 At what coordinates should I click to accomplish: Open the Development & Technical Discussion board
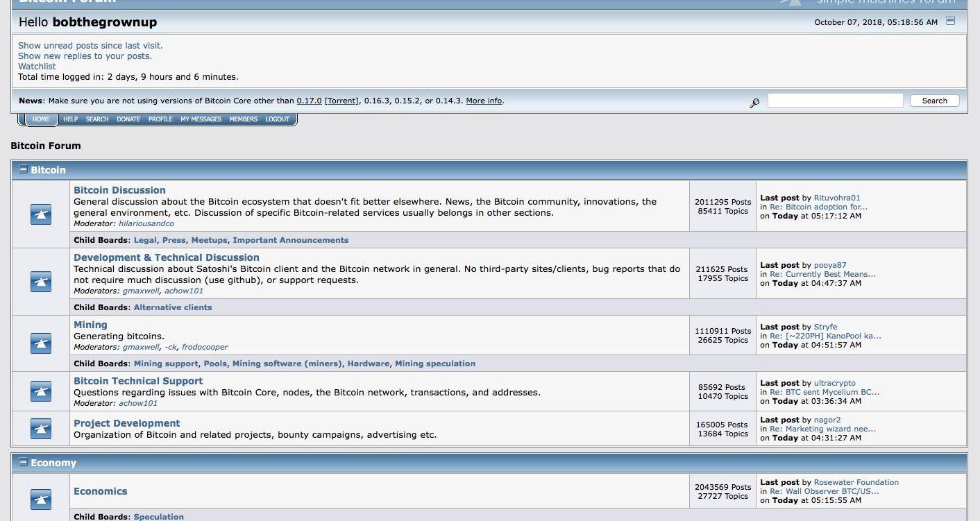(x=167, y=257)
